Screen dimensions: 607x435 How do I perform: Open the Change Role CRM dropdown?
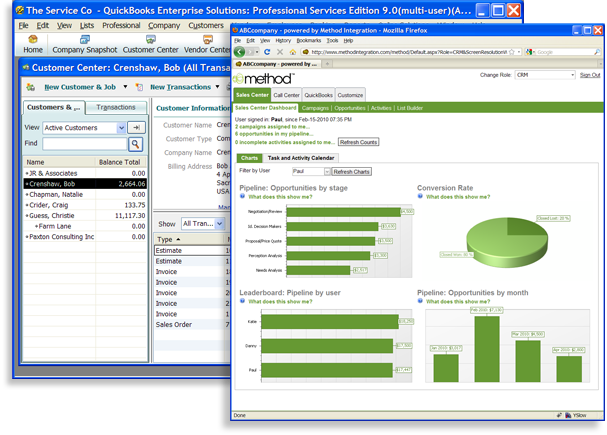click(x=573, y=75)
